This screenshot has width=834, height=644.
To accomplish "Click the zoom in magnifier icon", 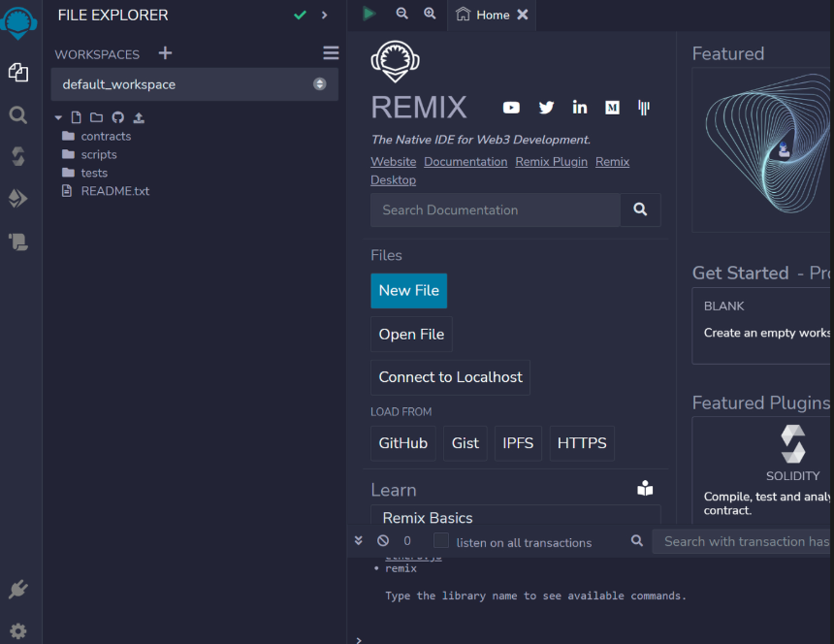I will pos(430,14).
